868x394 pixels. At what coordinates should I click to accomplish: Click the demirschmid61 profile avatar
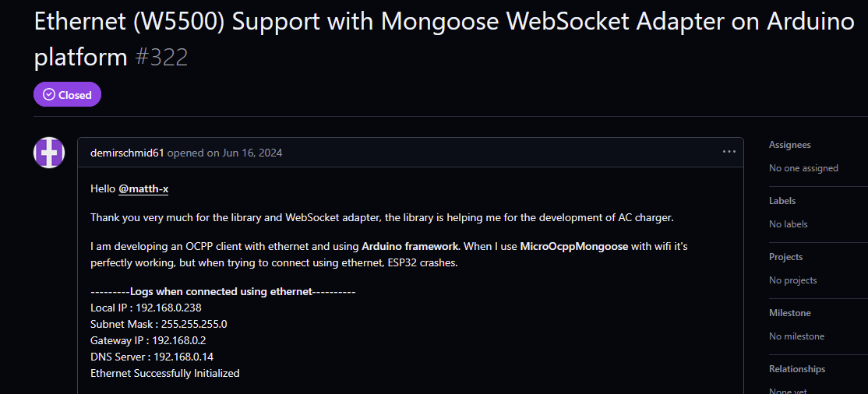[49, 152]
